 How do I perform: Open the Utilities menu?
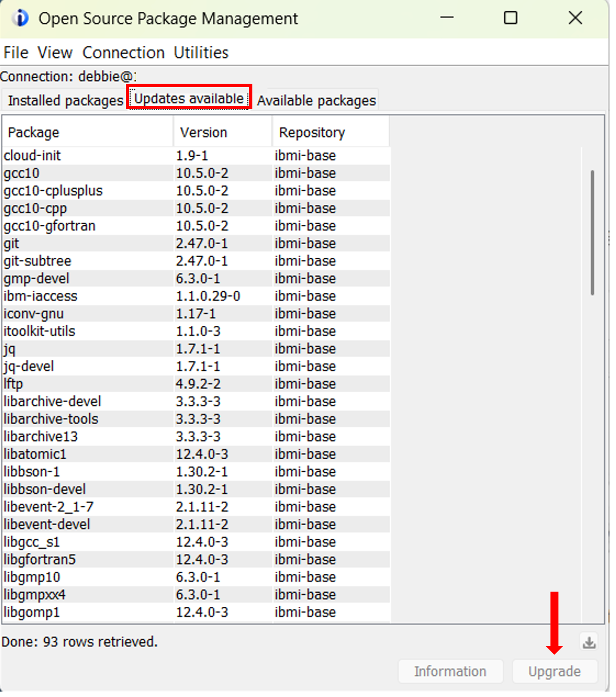(x=201, y=52)
